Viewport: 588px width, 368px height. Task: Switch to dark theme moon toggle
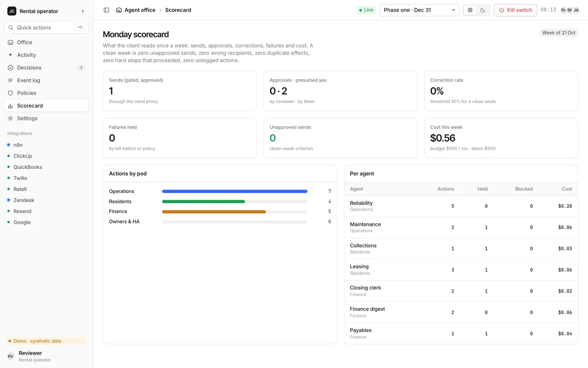coord(483,10)
